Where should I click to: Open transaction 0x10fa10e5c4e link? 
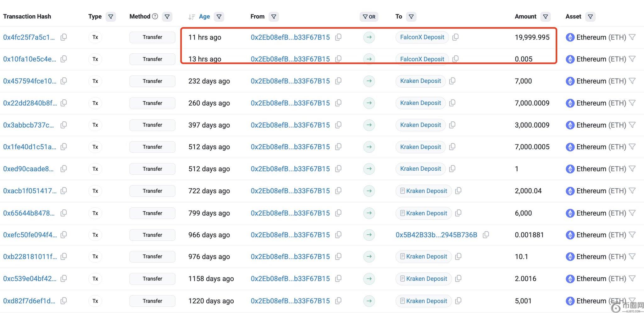(x=30, y=59)
